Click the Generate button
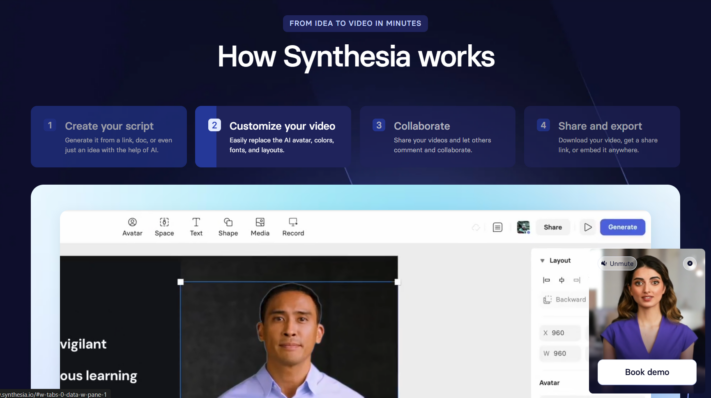 pos(623,227)
